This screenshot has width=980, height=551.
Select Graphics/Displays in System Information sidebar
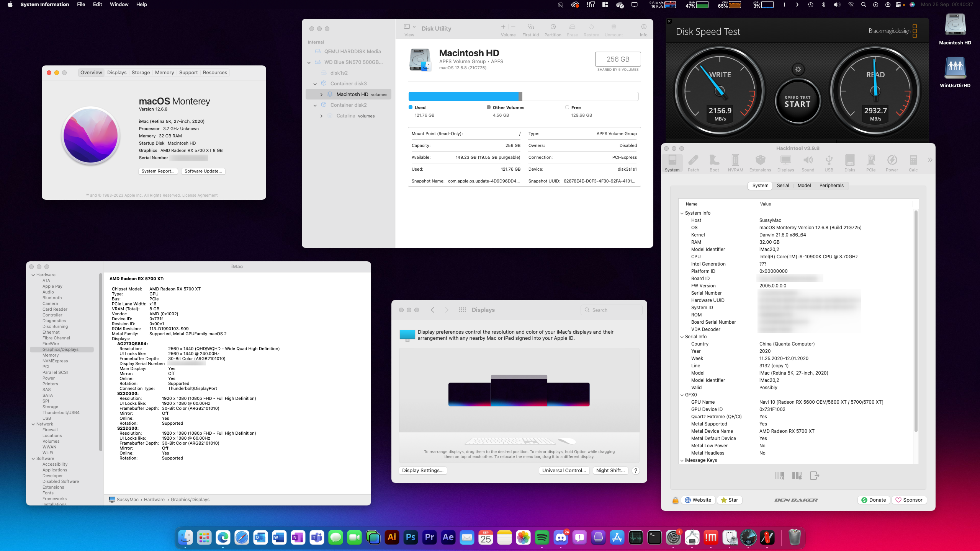point(61,349)
